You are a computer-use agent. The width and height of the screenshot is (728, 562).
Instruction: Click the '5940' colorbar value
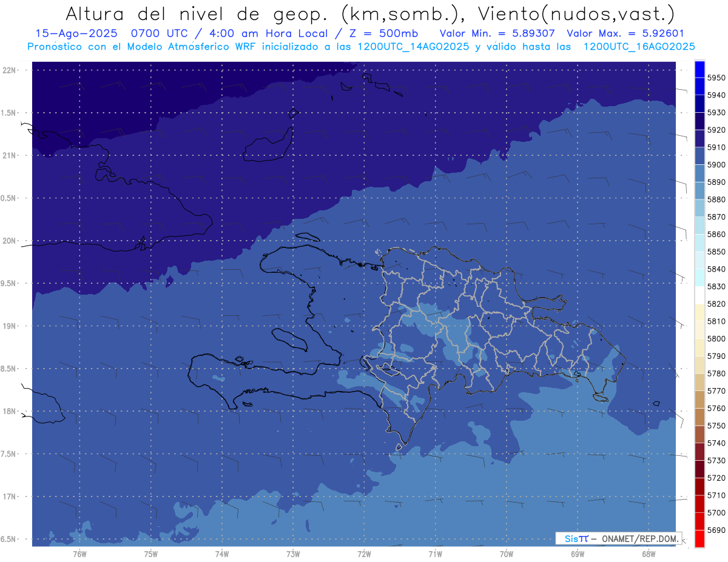coord(716,95)
